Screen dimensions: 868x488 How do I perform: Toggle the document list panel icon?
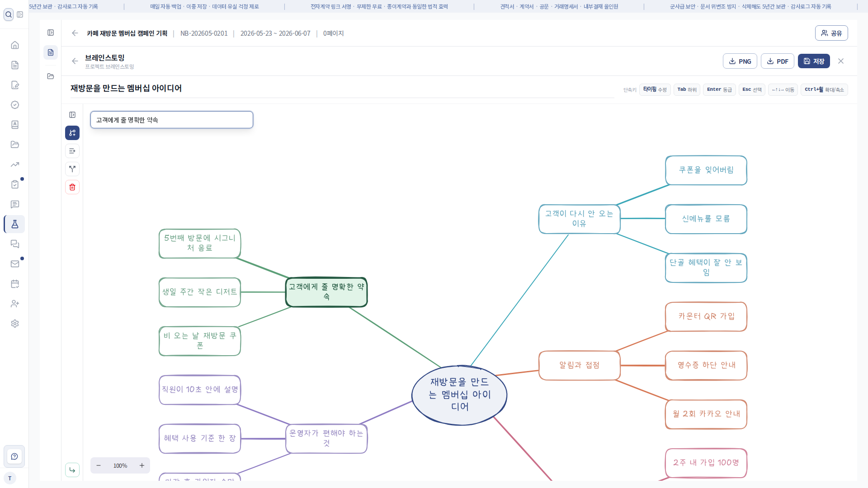click(51, 33)
